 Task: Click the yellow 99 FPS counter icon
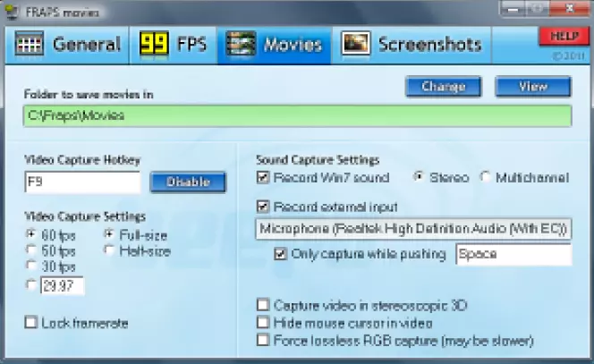coord(154,44)
